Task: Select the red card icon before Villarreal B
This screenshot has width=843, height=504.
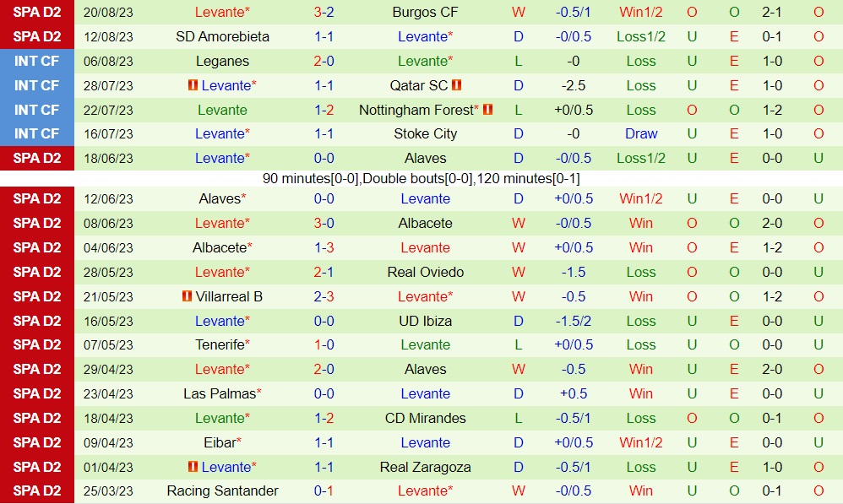Action: pyautogui.click(x=187, y=296)
